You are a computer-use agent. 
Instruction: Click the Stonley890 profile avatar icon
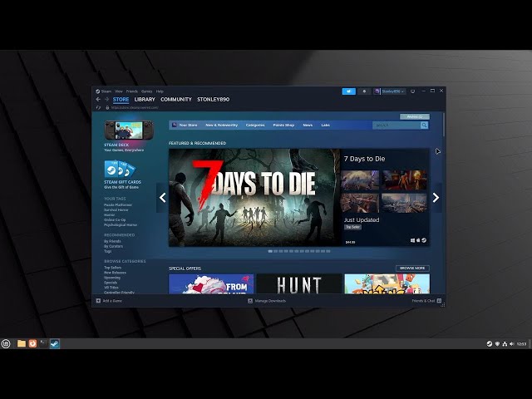tap(377, 91)
